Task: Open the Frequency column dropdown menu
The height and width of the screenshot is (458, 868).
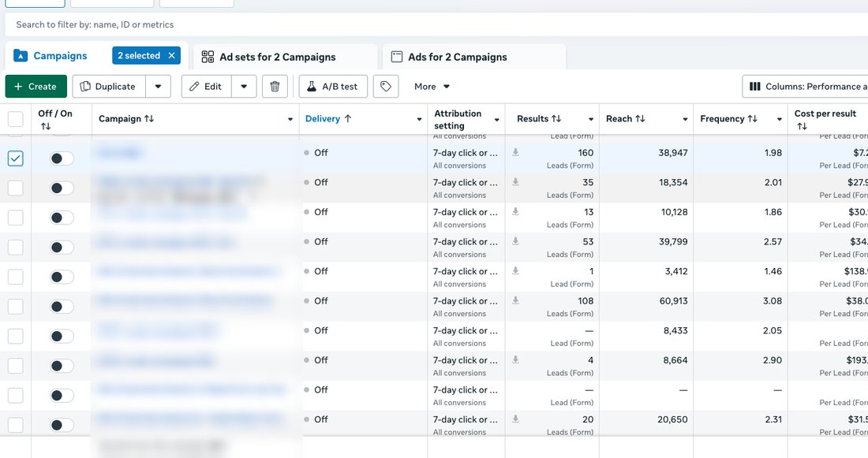Action: click(779, 119)
